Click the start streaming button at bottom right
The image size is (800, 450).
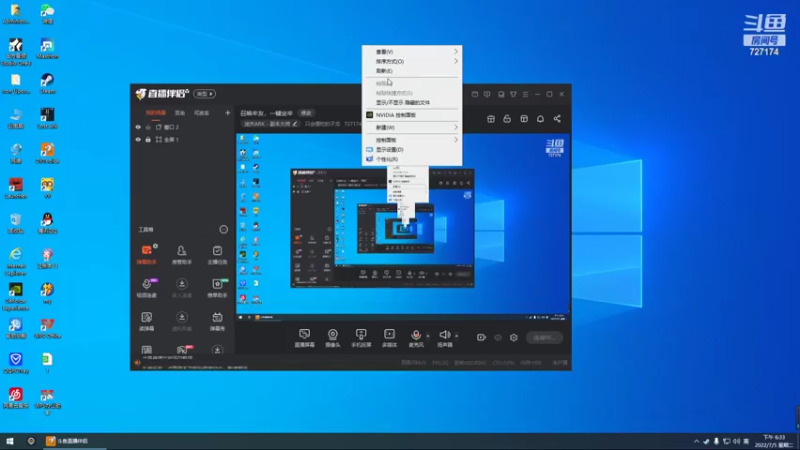click(544, 338)
